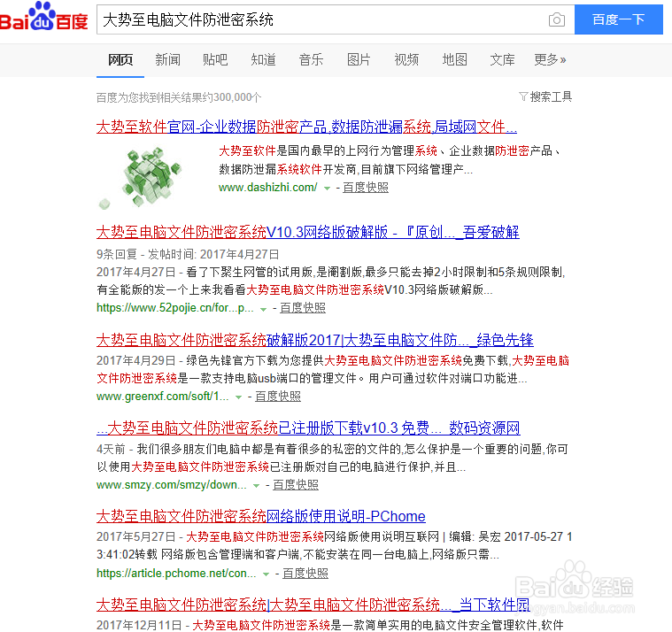This screenshot has height=632, width=672.
Task: Open 当下软件园 result title
Action: tap(313, 605)
